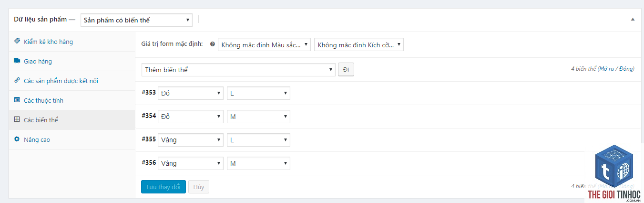Open color dropdown for variation #354

click(x=191, y=117)
